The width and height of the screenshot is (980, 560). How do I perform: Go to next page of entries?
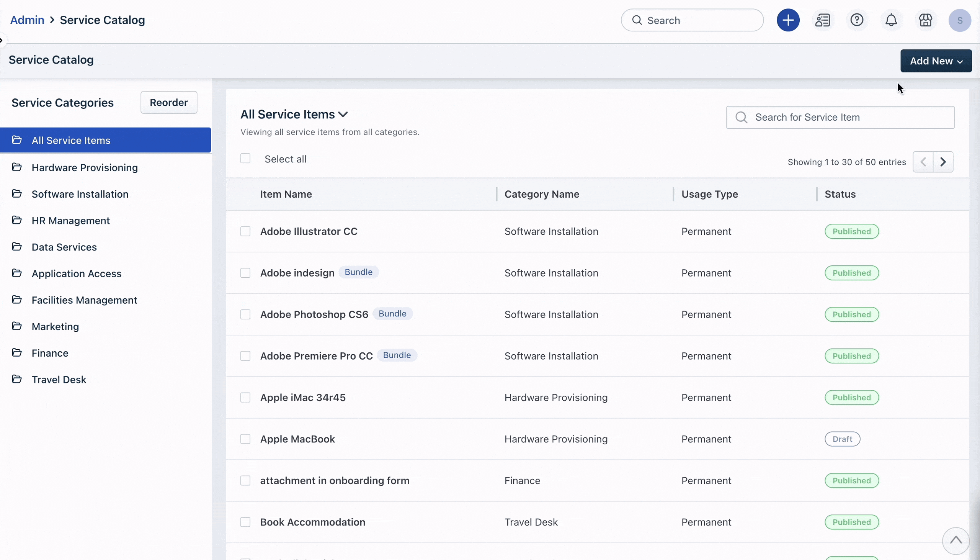click(x=943, y=162)
